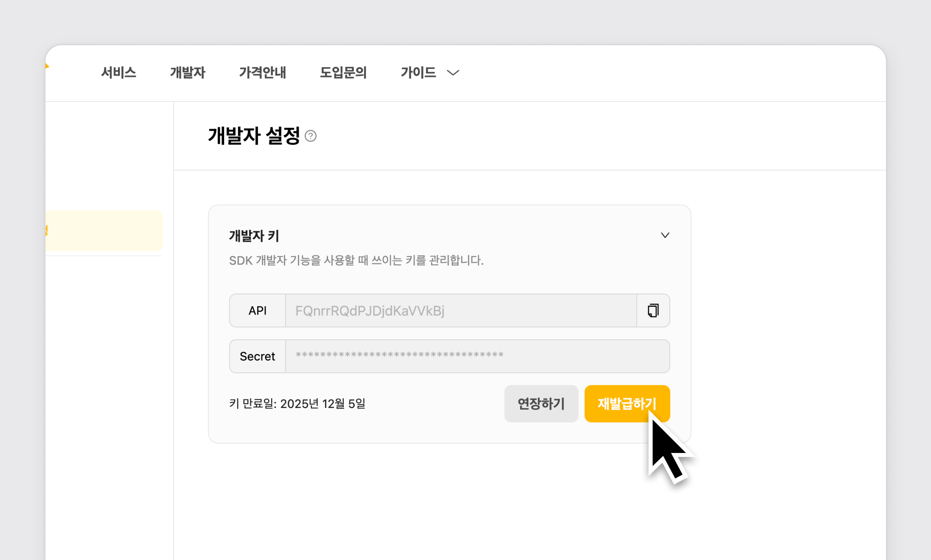
Task: Copy the API key with the copy icon
Action: tap(653, 311)
